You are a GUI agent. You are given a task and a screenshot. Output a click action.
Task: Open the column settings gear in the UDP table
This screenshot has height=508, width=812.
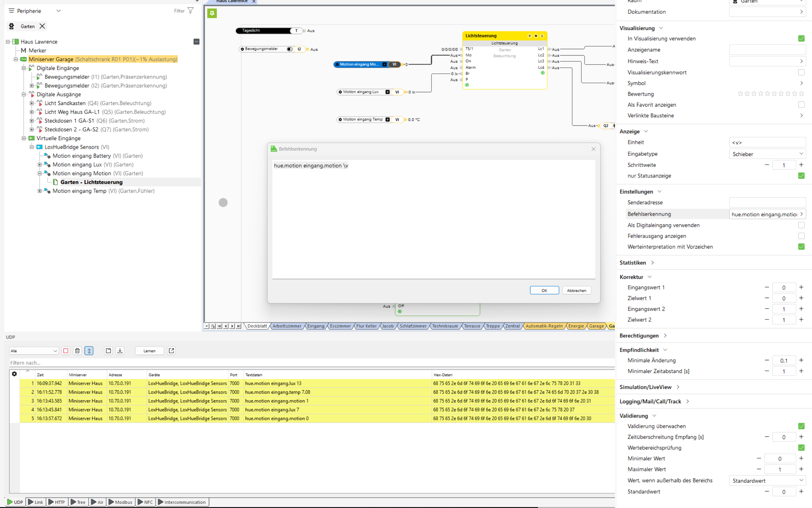tap(14, 374)
